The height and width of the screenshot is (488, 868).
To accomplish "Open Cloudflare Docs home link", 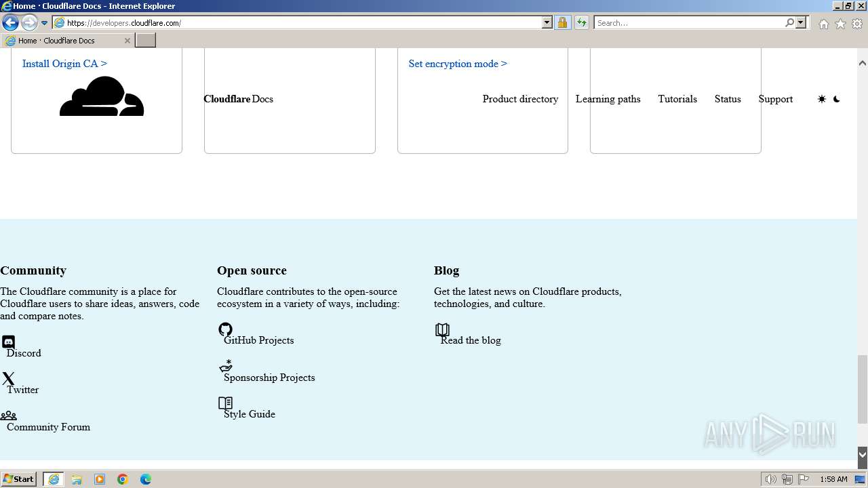I will point(238,99).
